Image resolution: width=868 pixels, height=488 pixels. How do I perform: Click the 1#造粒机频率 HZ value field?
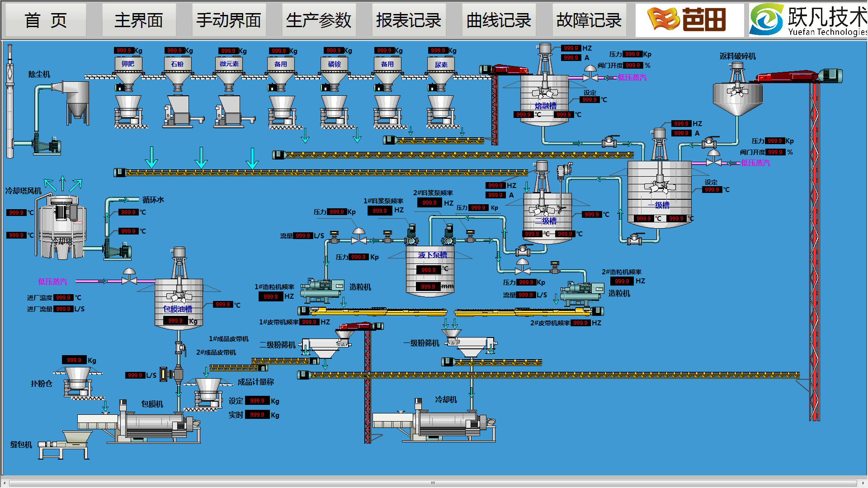point(271,297)
